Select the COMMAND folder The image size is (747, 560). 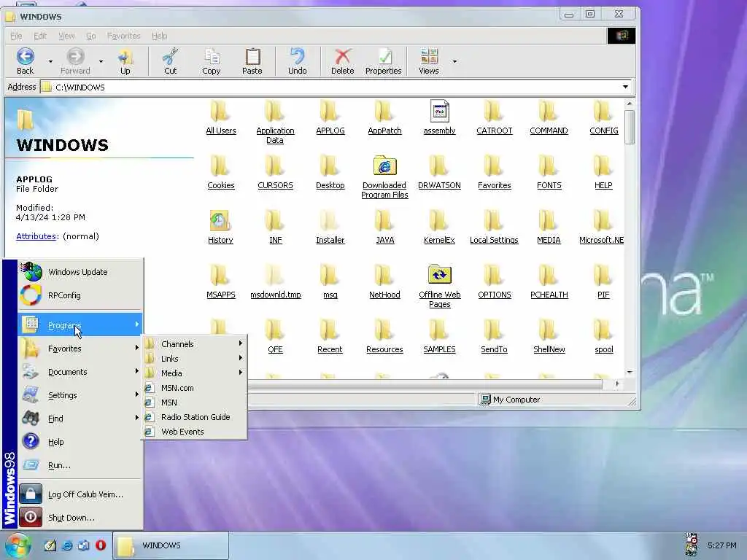pyautogui.click(x=549, y=117)
